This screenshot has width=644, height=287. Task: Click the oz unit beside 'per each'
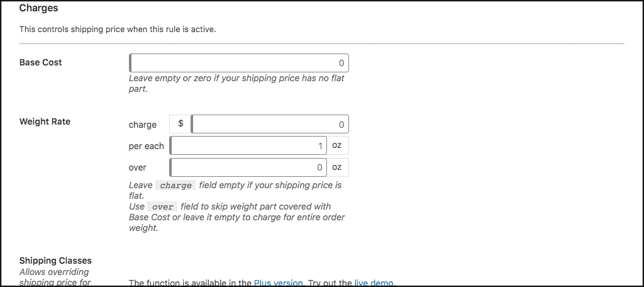click(x=337, y=146)
